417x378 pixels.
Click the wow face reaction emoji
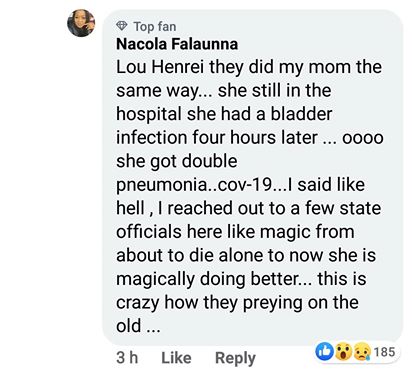click(343, 352)
